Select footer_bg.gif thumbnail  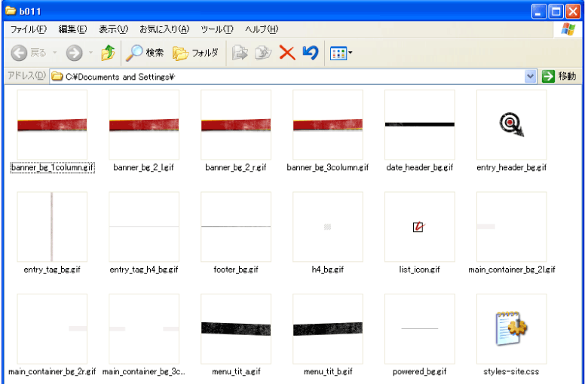pos(236,227)
